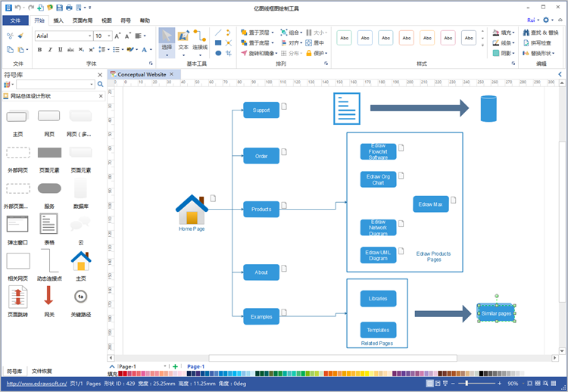
Task: Switch to the 页面布局 page layout tab
Action: click(83, 20)
